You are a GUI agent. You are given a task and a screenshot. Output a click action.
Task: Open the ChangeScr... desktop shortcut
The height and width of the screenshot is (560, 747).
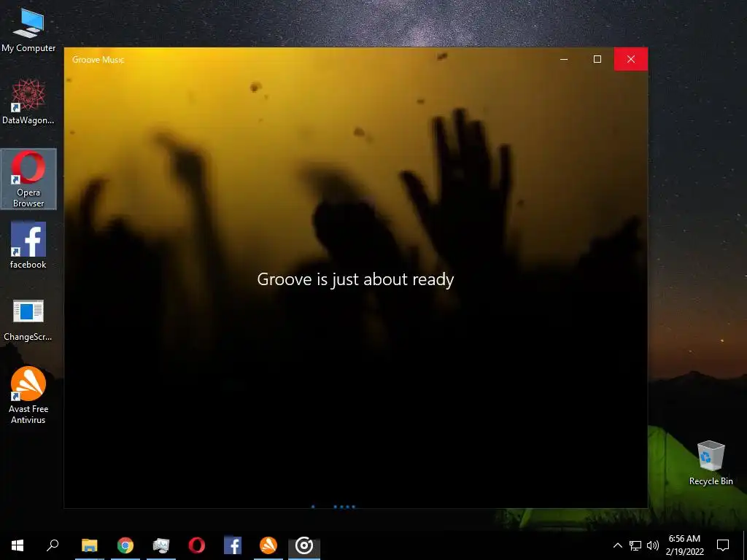28,320
